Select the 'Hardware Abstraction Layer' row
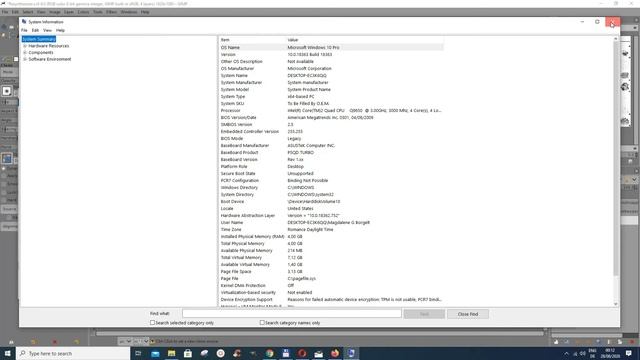 331,215
